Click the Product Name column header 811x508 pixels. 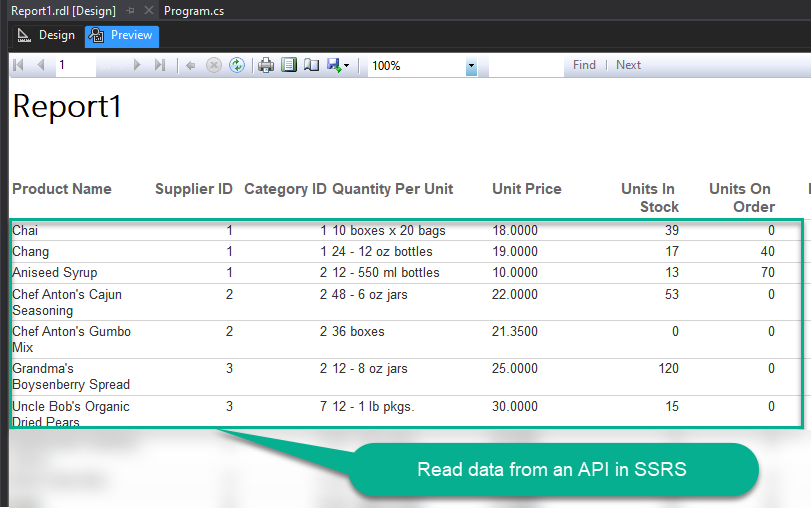coord(62,189)
